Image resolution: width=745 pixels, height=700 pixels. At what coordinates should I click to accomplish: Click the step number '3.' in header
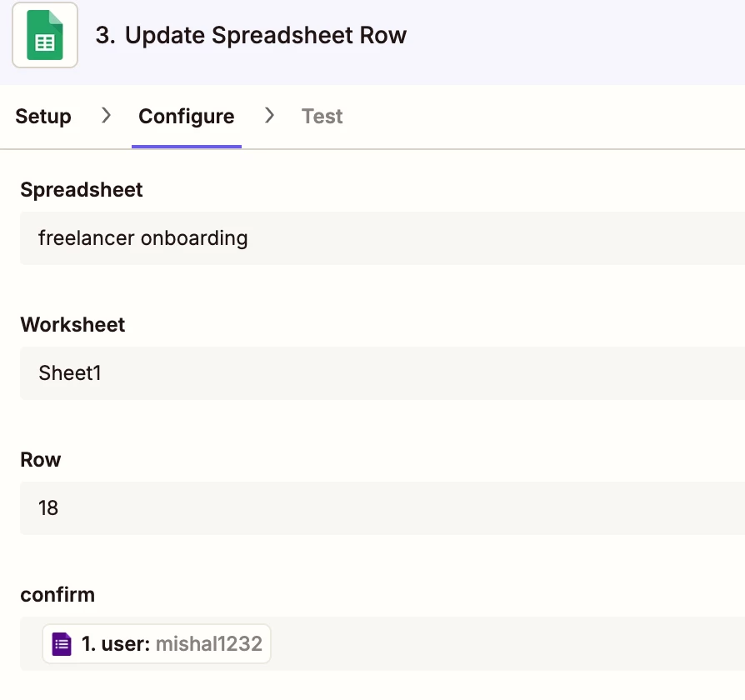105,35
